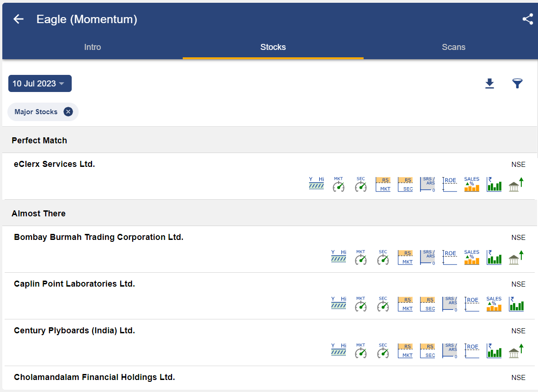Click Bombay Burmah Y Hi icon
Viewport: 538px width, 392px height.
(x=339, y=257)
